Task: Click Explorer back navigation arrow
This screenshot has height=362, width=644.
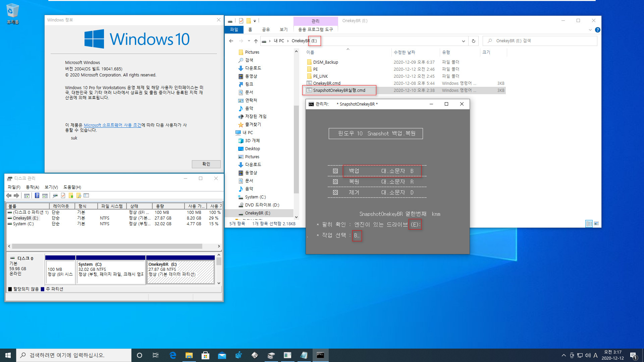Action: pos(231,41)
